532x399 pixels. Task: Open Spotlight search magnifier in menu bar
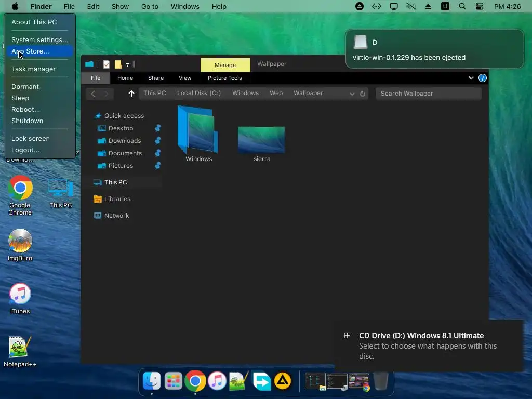462,6
